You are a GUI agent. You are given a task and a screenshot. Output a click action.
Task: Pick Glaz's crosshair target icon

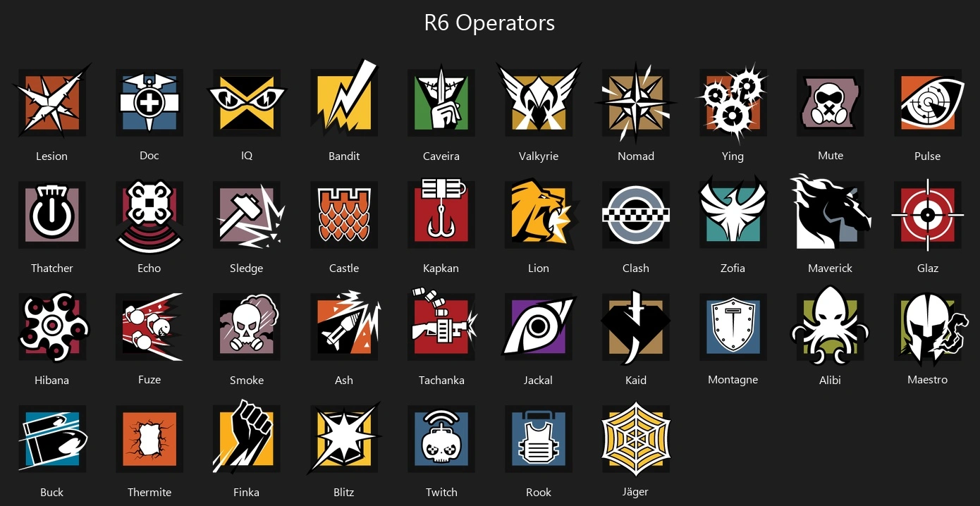click(x=928, y=215)
